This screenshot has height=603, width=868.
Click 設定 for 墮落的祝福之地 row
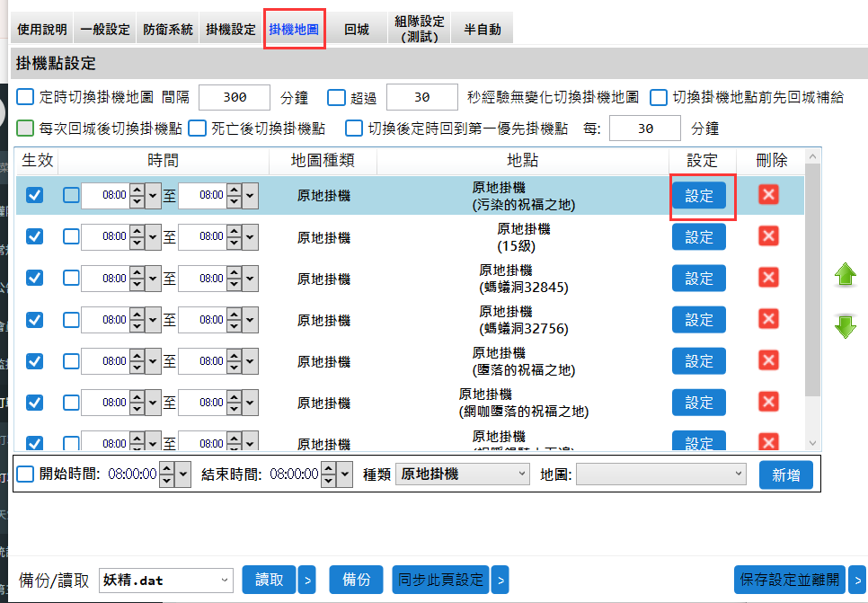pyautogui.click(x=698, y=361)
